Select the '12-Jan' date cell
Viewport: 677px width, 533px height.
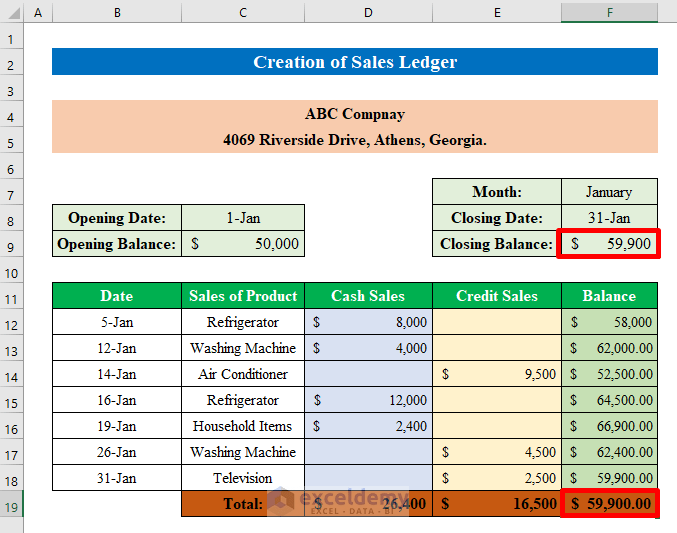117,348
